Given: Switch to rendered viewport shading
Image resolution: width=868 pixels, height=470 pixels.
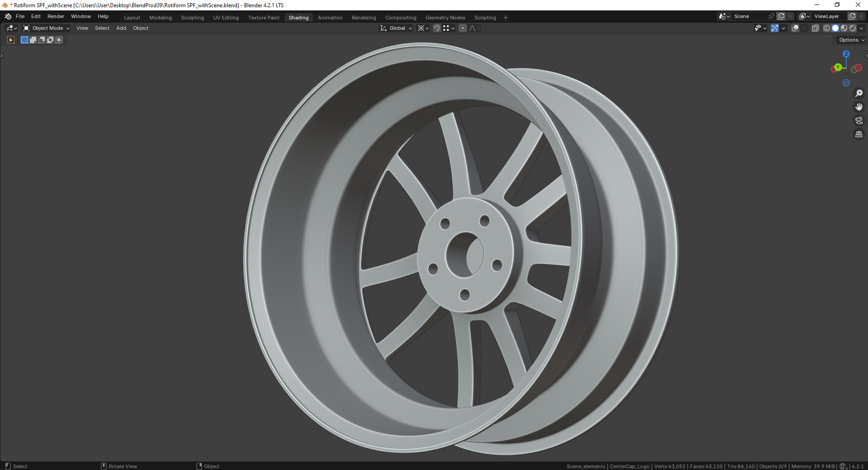Looking at the screenshot, I should [x=852, y=28].
